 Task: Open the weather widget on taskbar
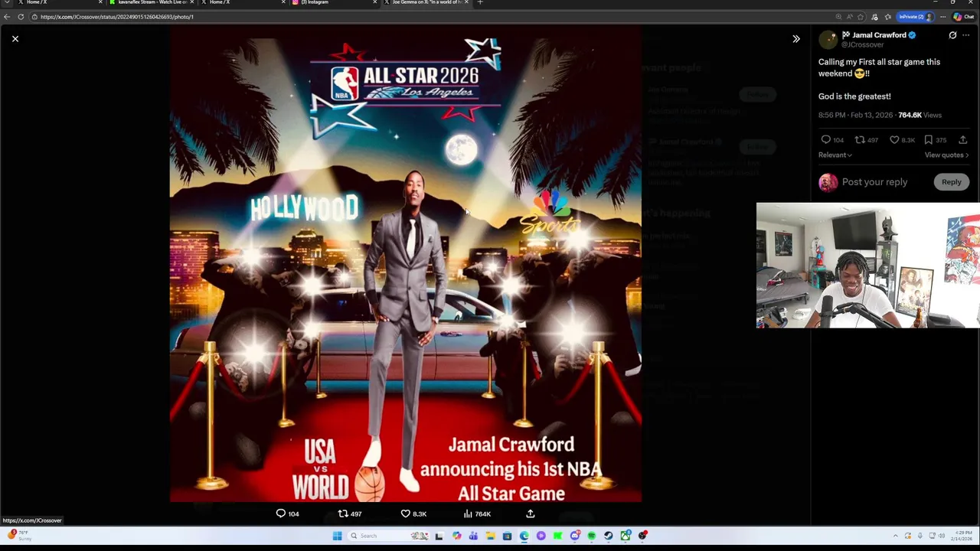(19, 536)
